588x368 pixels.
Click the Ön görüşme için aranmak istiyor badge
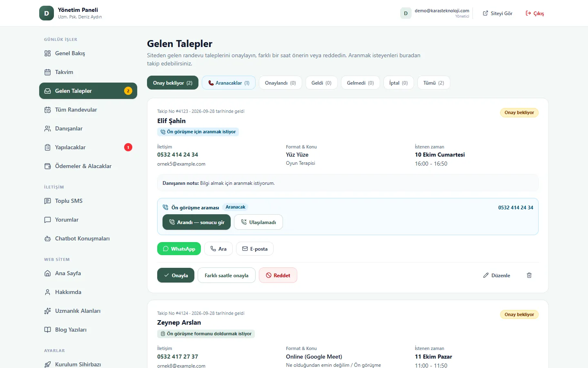[x=198, y=132]
